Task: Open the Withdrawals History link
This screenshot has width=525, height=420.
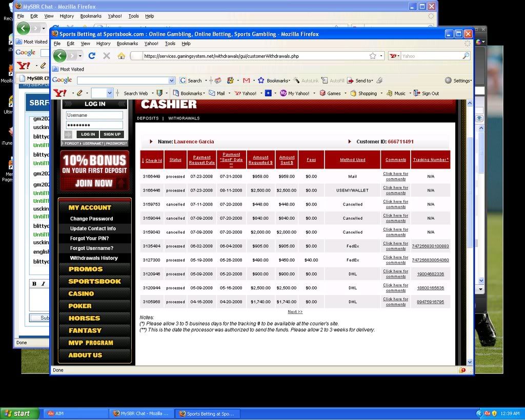Action: coord(94,258)
